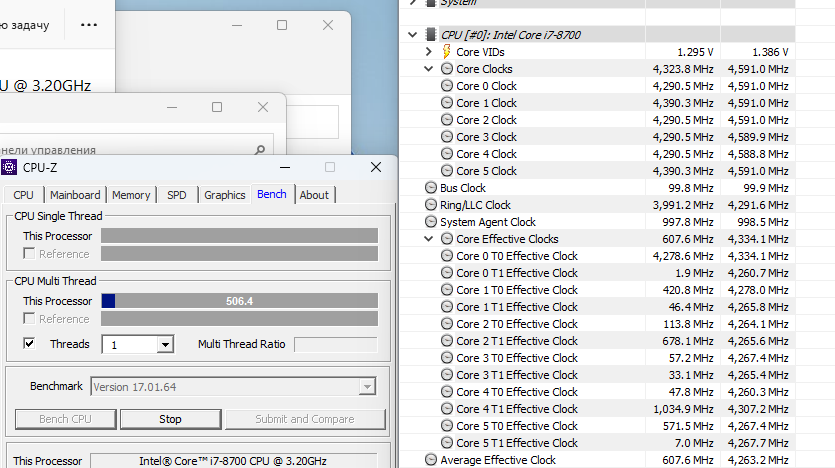The width and height of the screenshot is (835, 468).
Task: Click the CPU chip icon for Intel Core i7-8700
Action: 431,35
